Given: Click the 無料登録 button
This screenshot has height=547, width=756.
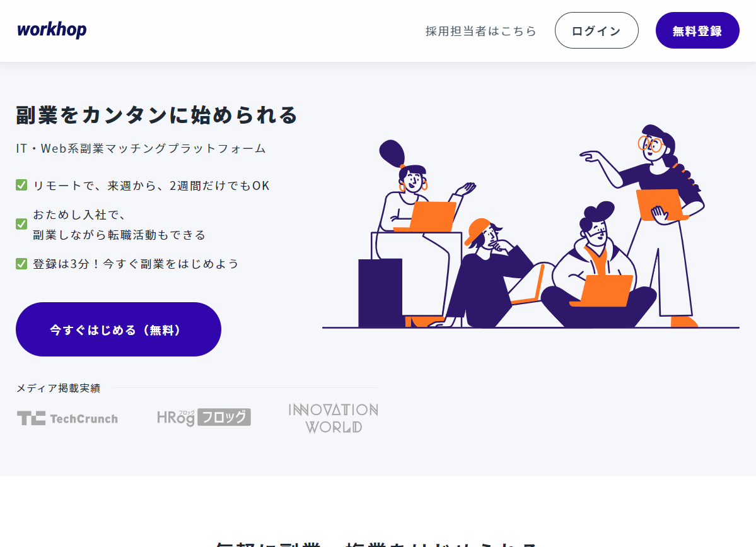Looking at the screenshot, I should [697, 30].
